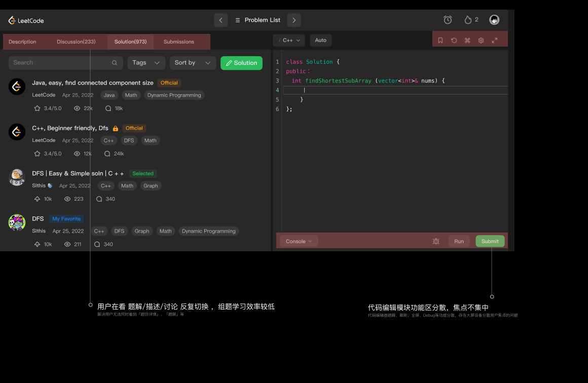Expand the Tags filter dropdown
This screenshot has height=383, width=588.
coord(146,63)
